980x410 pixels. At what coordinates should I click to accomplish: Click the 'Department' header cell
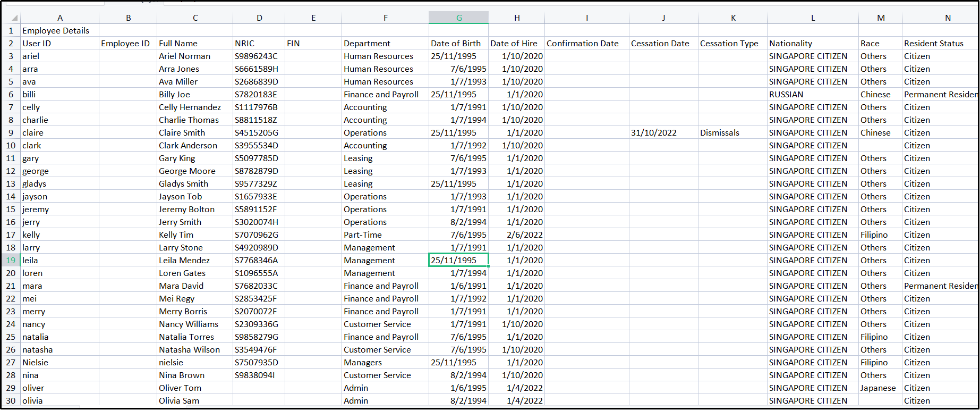(386, 43)
